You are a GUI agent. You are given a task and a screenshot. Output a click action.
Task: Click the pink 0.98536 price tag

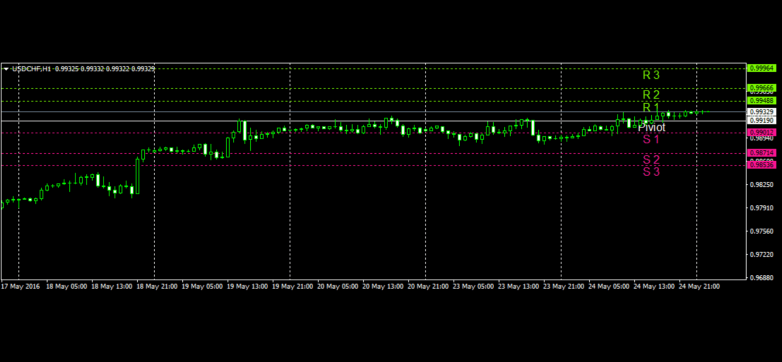(763, 164)
